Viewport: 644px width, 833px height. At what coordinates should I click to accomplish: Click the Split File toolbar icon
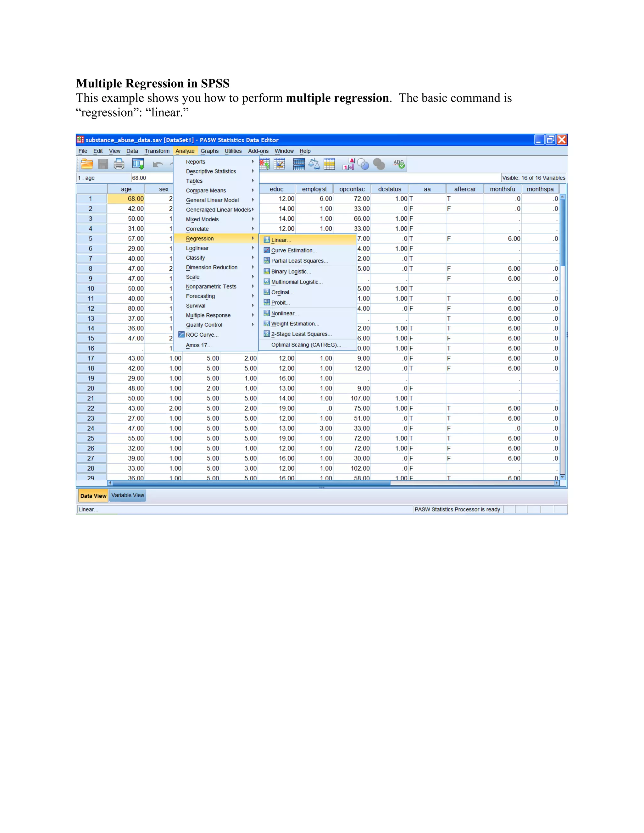click(x=299, y=164)
